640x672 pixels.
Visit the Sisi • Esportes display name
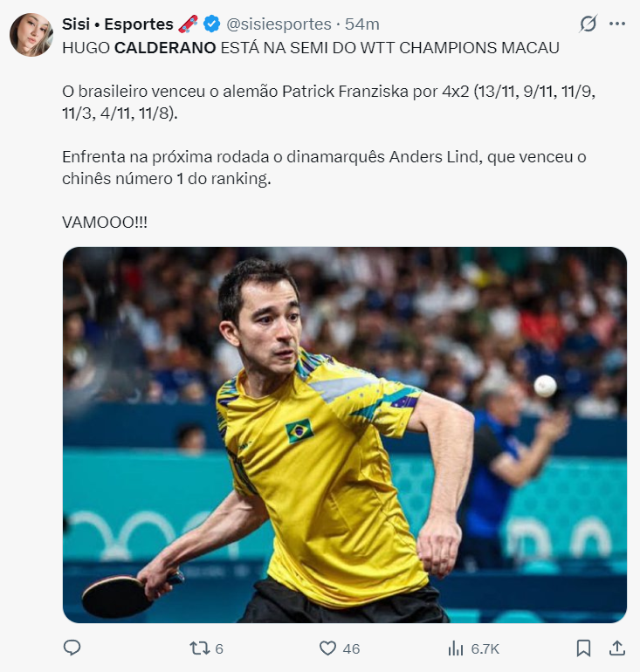118,24
